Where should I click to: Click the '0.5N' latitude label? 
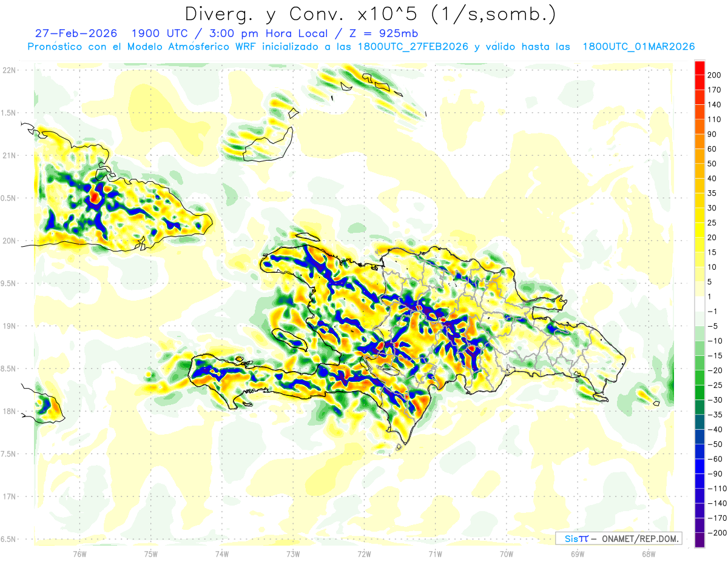click(9, 198)
